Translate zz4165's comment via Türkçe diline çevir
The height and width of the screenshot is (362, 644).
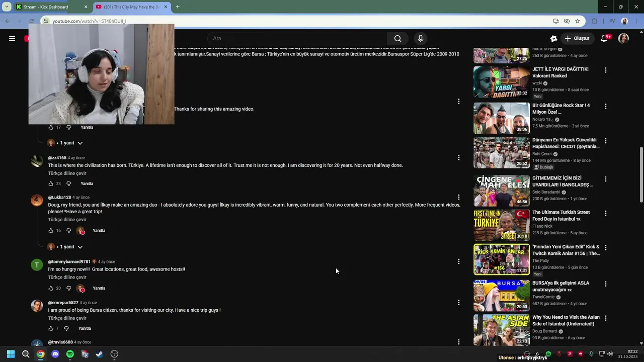(67, 173)
